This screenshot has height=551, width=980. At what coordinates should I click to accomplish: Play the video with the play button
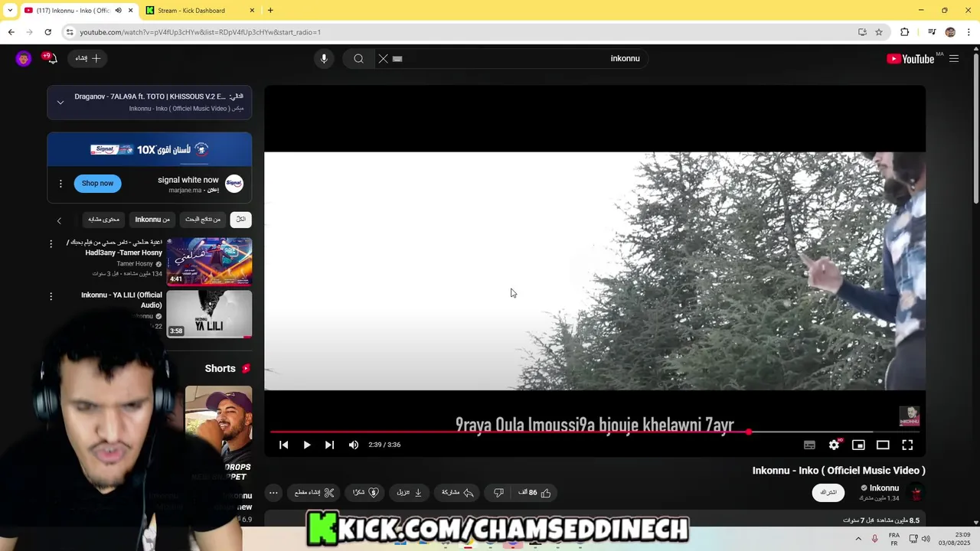pos(306,445)
